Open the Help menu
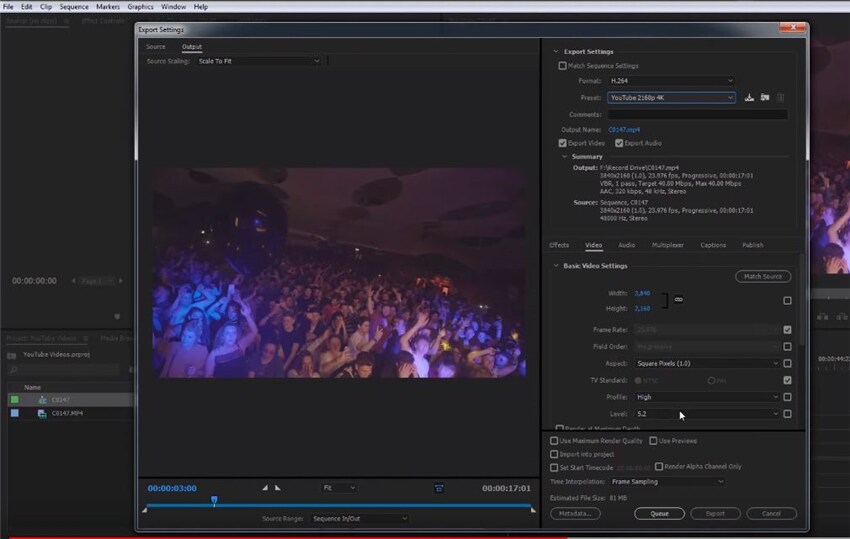 pyautogui.click(x=201, y=7)
